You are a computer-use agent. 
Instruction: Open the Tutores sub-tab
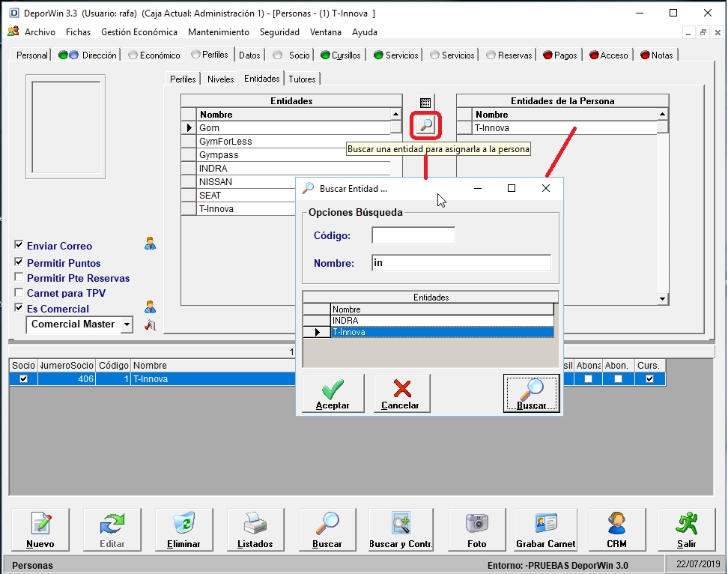pos(303,79)
